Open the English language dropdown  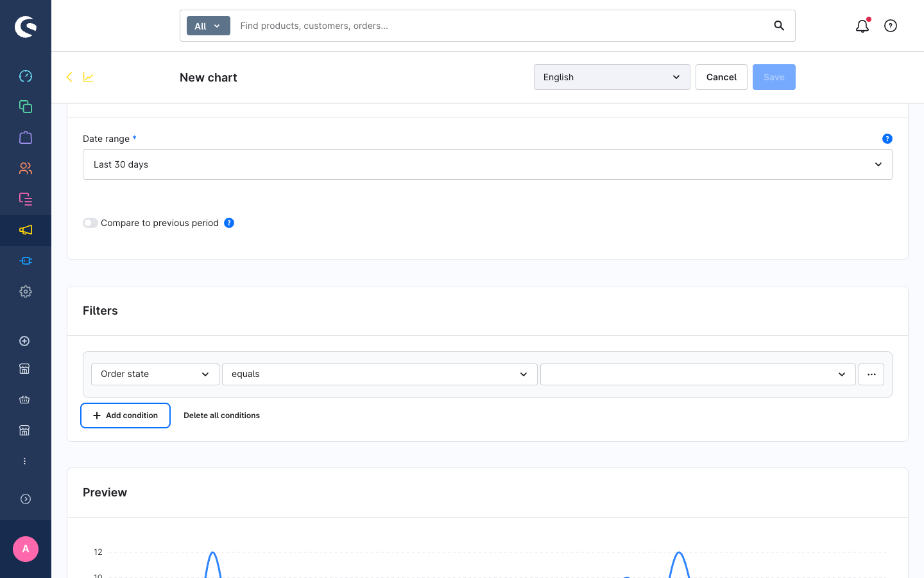click(x=612, y=77)
